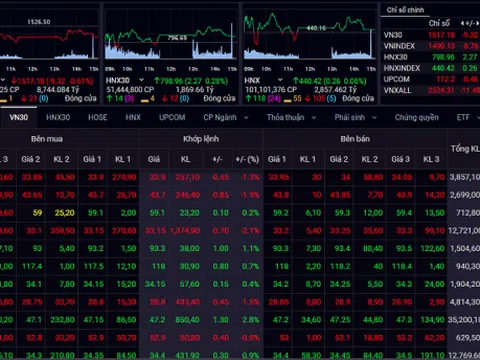Click sell price 34.05 in Giá 3
480x360 pixels.
[x=402, y=177]
